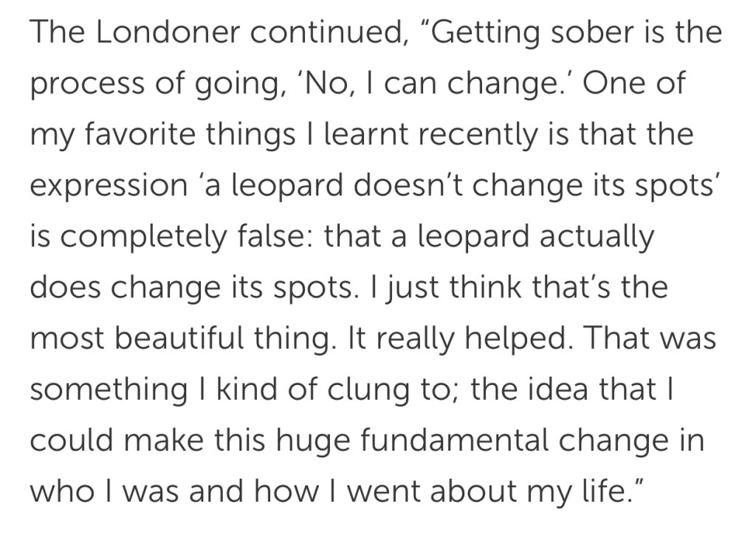
Task: Click the word "false:" in the text
Action: (x=278, y=238)
